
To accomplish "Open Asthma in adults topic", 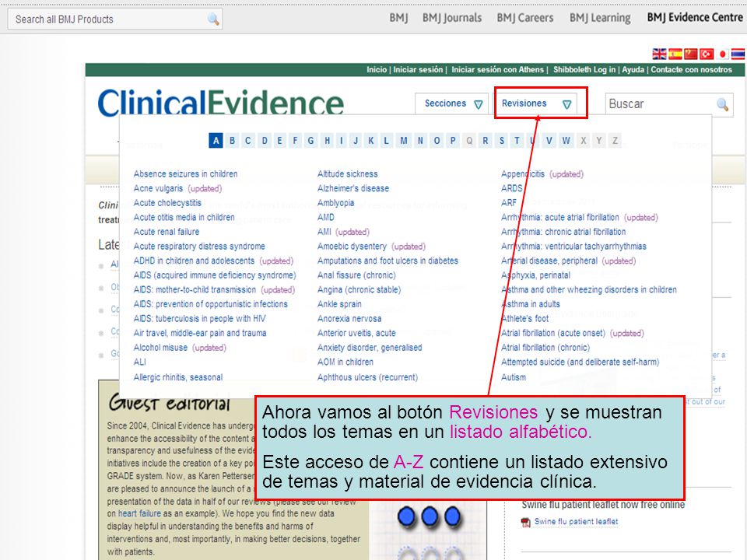I will [530, 304].
